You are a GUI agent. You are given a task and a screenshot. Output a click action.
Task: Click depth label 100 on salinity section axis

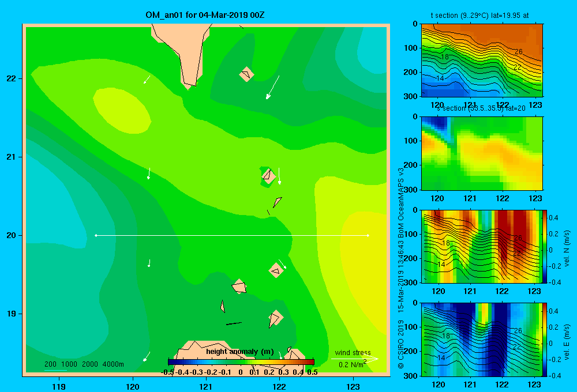tap(410, 141)
